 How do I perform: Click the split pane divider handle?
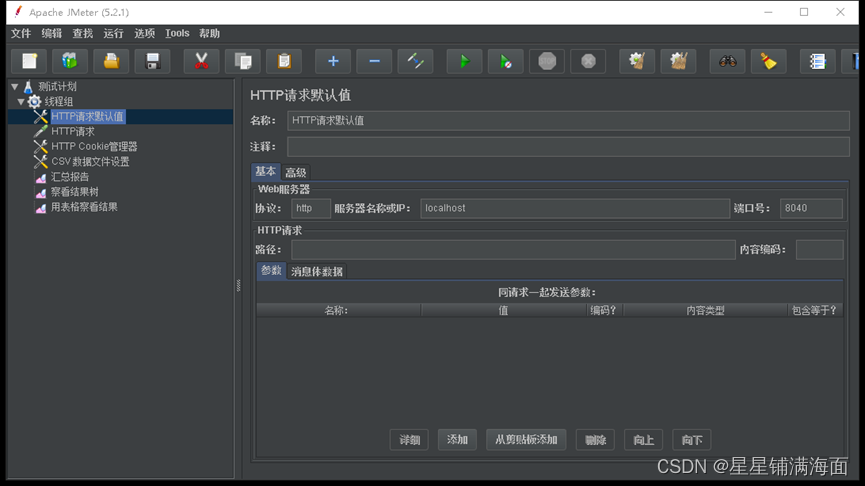(x=238, y=285)
